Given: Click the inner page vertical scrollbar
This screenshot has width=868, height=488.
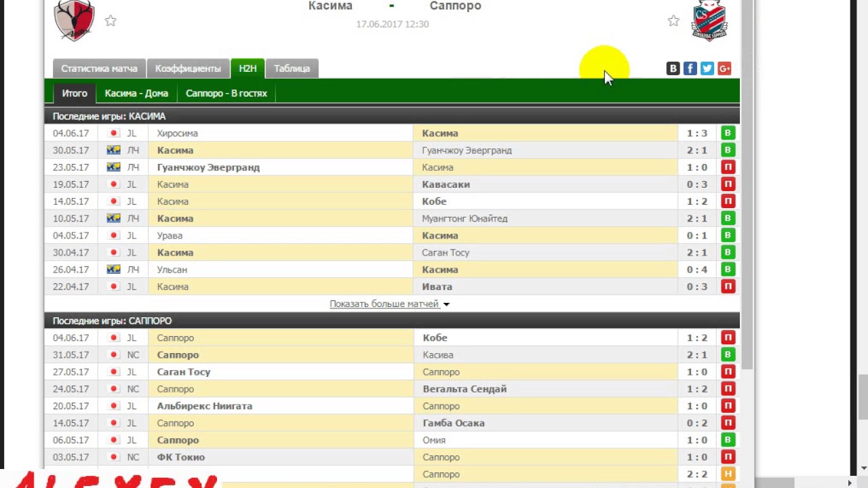Looking at the screenshot, I should click(x=748, y=183).
